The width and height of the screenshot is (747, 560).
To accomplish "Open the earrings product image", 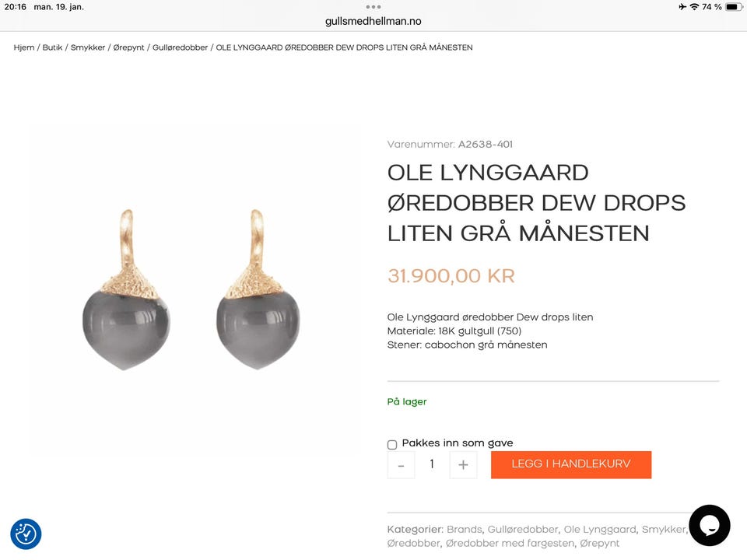I will (x=191, y=289).
